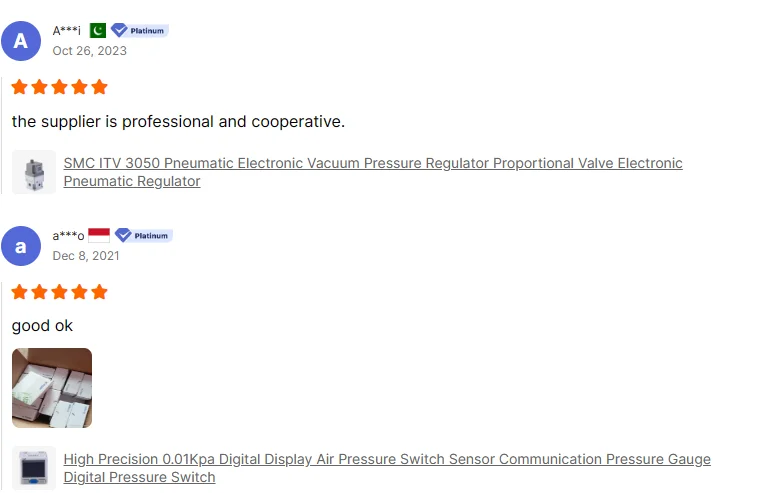Image resolution: width=769 pixels, height=493 pixels.
Task: Click the Indonesia flag icon beside a***o
Action: (99, 235)
